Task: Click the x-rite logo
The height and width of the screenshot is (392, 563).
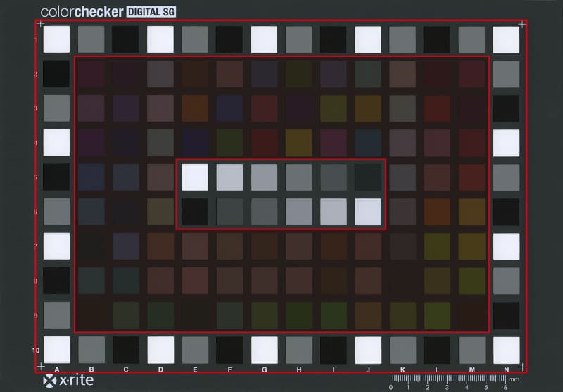Action: click(x=68, y=381)
